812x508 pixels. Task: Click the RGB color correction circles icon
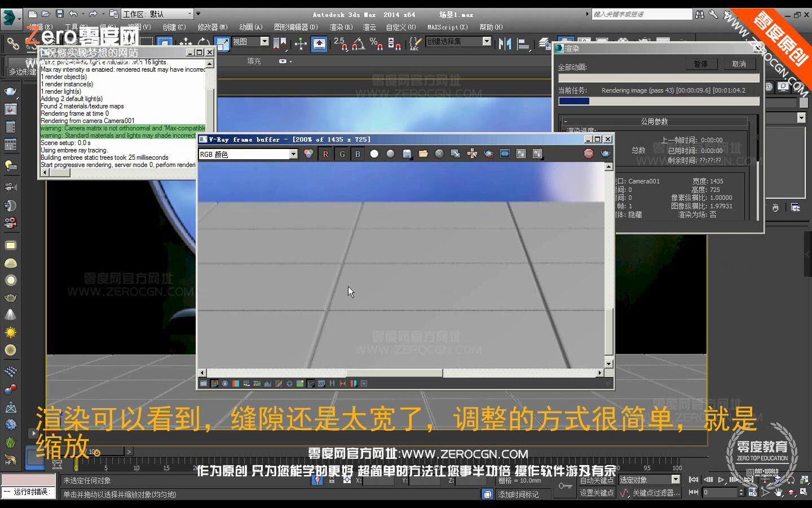click(308, 154)
